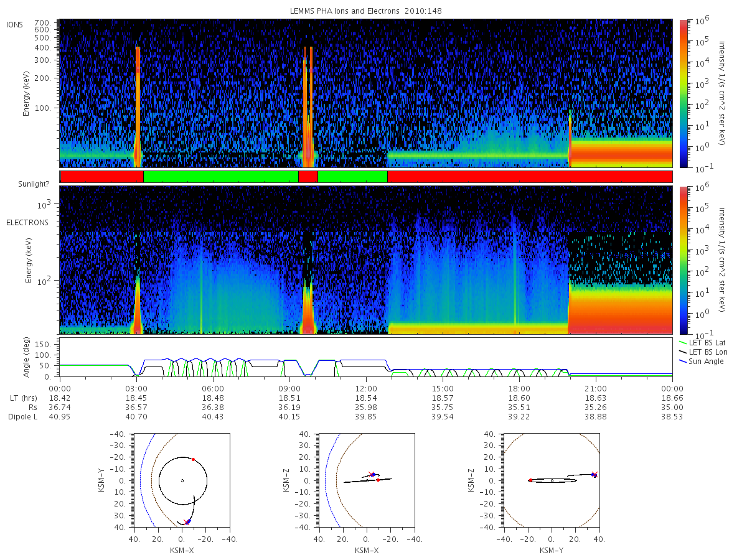Click the red X marker in KSM-X/KSM-Y plot
Screen dimensions: 747x560
[187, 522]
